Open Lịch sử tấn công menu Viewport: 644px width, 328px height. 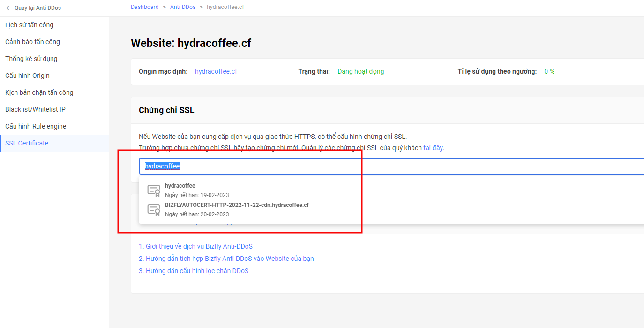tap(30, 25)
